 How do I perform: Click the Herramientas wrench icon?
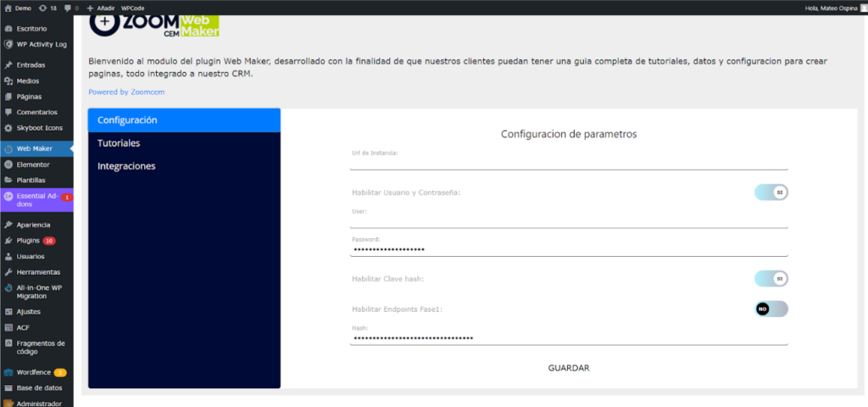(8, 272)
